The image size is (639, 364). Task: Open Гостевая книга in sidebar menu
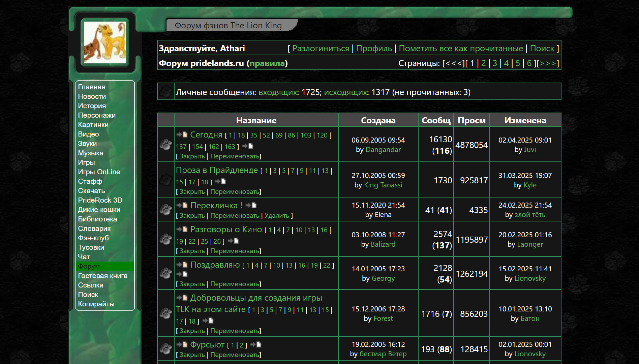pos(102,276)
